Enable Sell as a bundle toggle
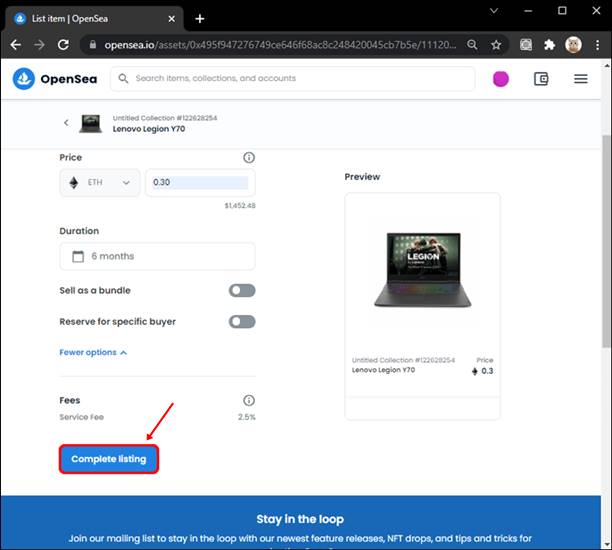This screenshot has width=612, height=550. (x=242, y=291)
